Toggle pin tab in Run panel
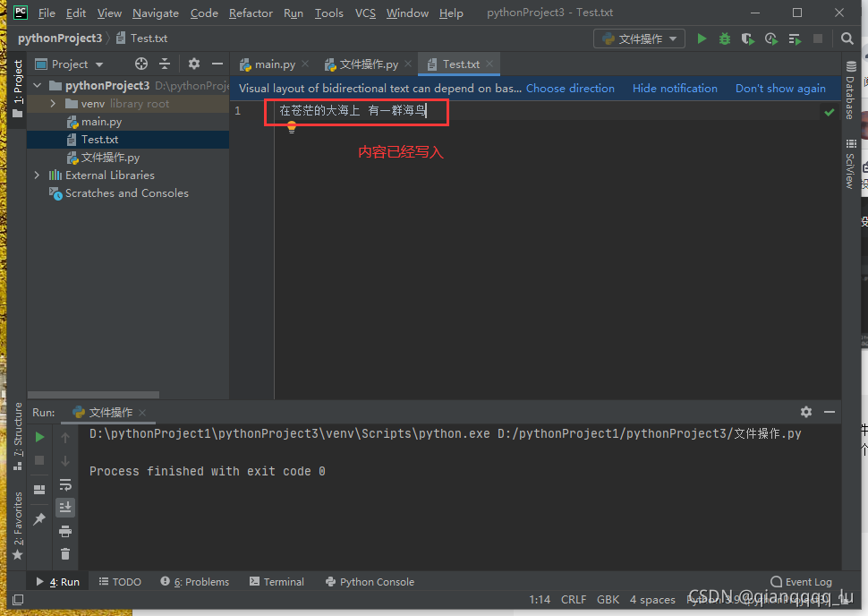The width and height of the screenshot is (868, 616). [x=39, y=519]
